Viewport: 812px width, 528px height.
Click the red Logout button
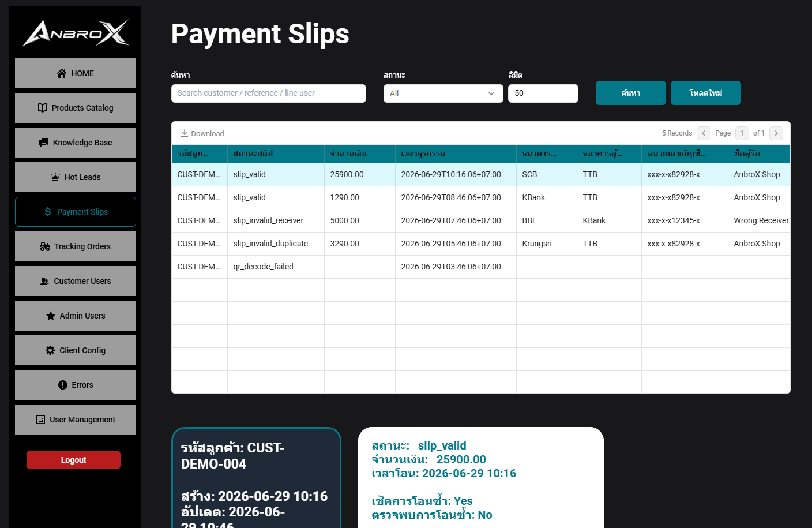click(73, 460)
